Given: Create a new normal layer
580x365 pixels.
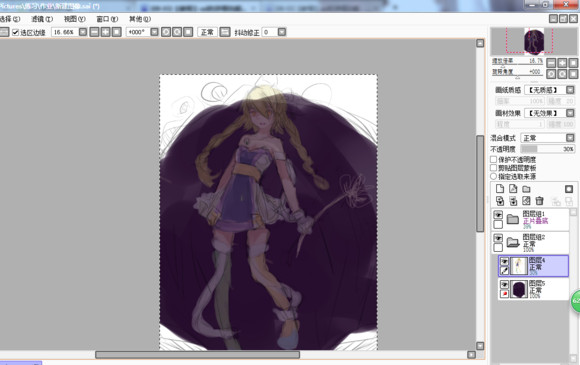Looking at the screenshot, I should tap(500, 189).
